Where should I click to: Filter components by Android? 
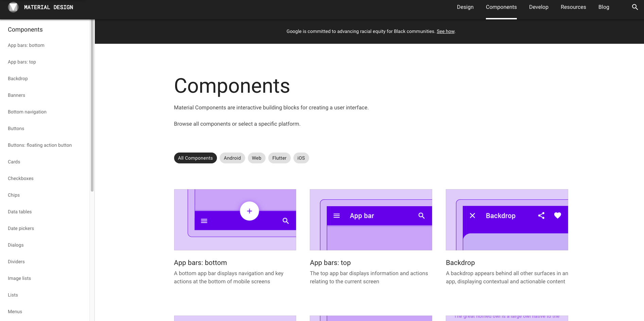click(232, 158)
